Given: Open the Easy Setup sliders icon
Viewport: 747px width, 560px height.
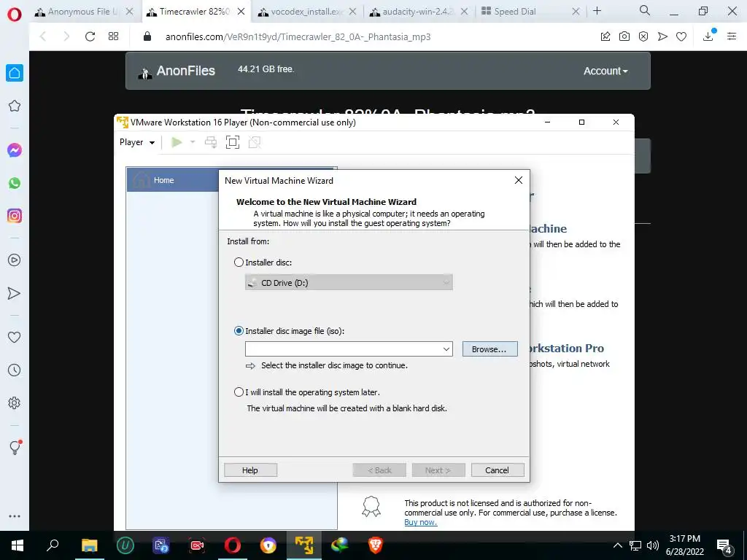Looking at the screenshot, I should (732, 36).
